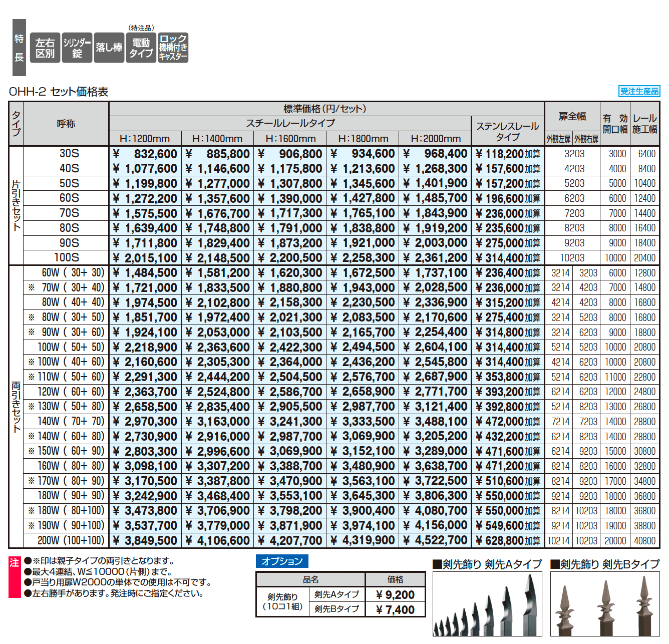Select the 落し棒 feature icon
The height and width of the screenshot is (644, 669).
click(x=109, y=48)
